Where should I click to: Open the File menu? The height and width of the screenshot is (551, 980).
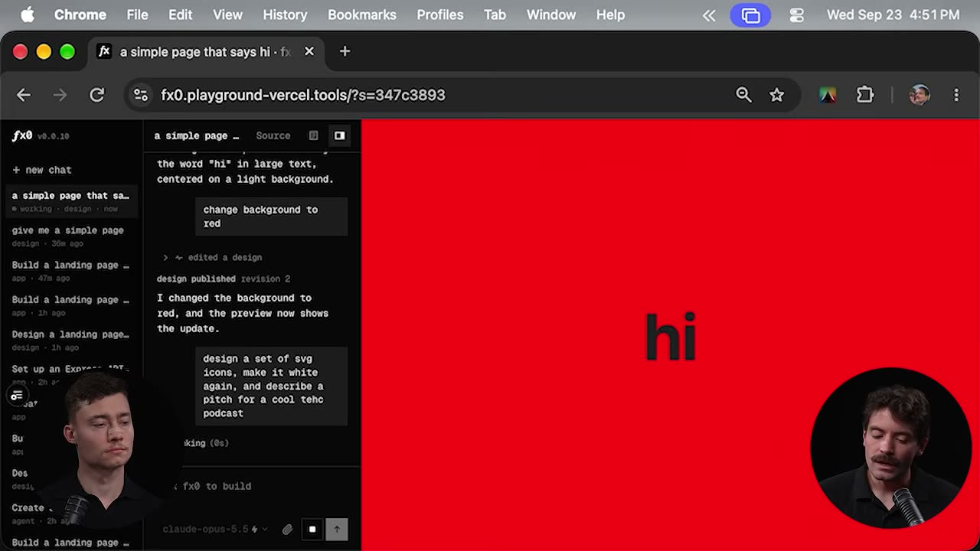point(137,15)
